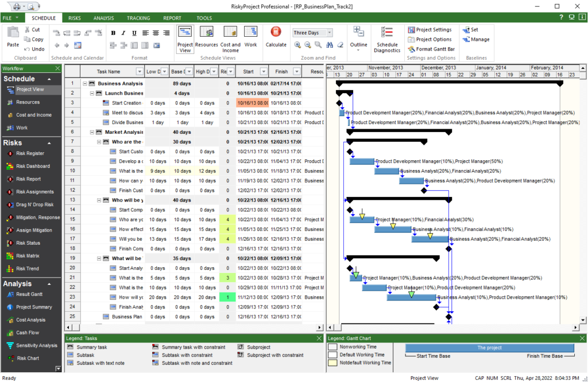Toggle bold formatting in the Format group
The width and height of the screenshot is (588, 382).
click(113, 33)
